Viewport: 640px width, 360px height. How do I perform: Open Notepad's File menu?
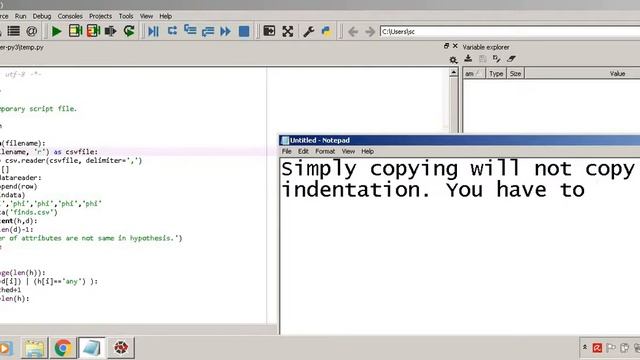[x=287, y=151]
